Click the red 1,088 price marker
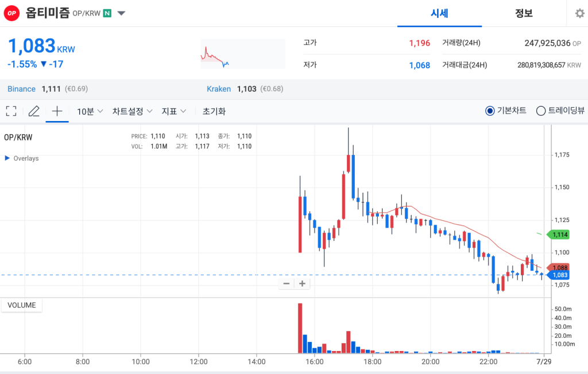The height and width of the screenshot is (374, 588). tap(558, 267)
